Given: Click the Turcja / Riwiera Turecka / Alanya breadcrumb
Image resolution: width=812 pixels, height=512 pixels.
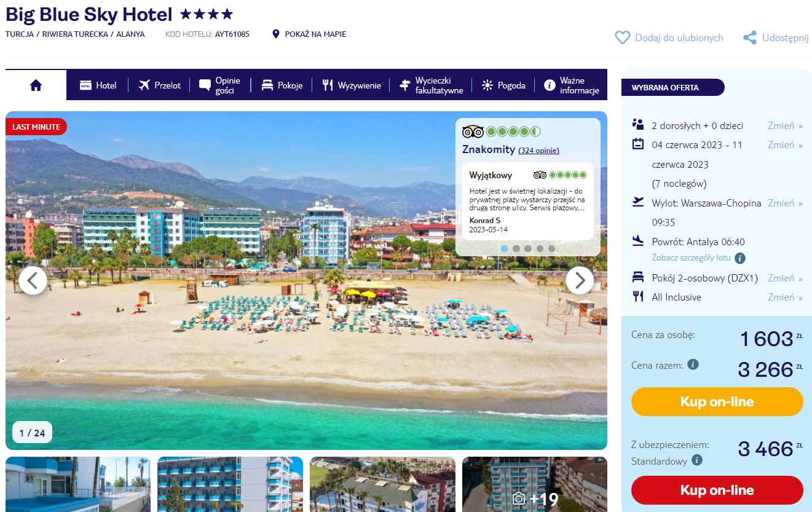Looking at the screenshot, I should pos(75,34).
